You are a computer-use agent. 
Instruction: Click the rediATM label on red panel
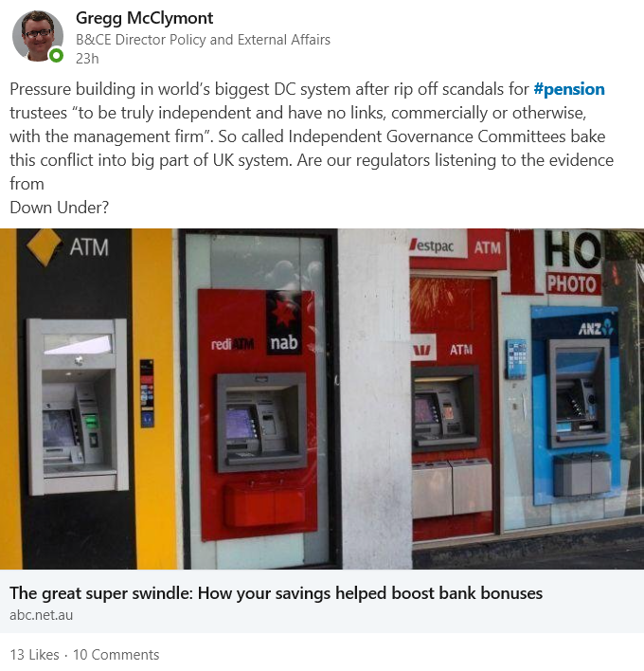tap(233, 344)
